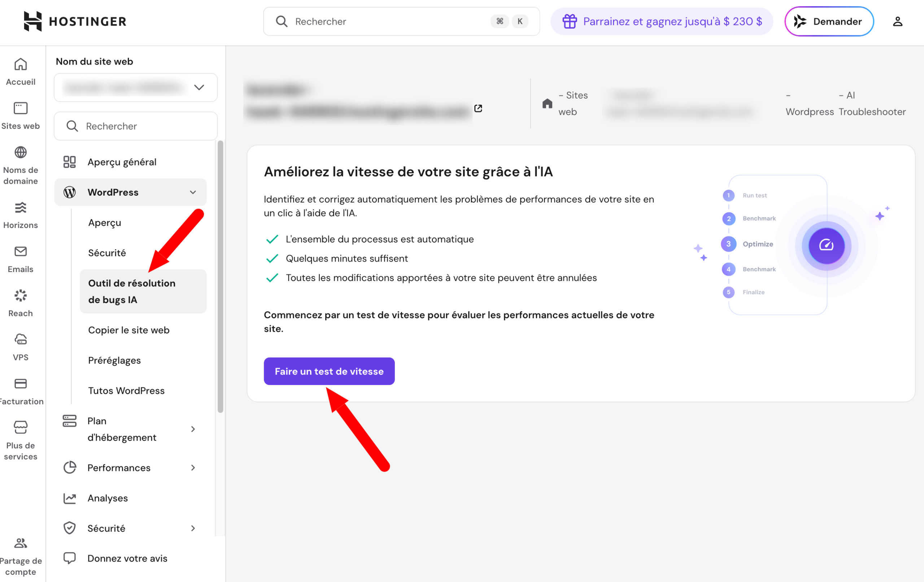Screen dimensions: 924x582
Task: Click the sidebar Rechercher search field
Action: (x=136, y=126)
